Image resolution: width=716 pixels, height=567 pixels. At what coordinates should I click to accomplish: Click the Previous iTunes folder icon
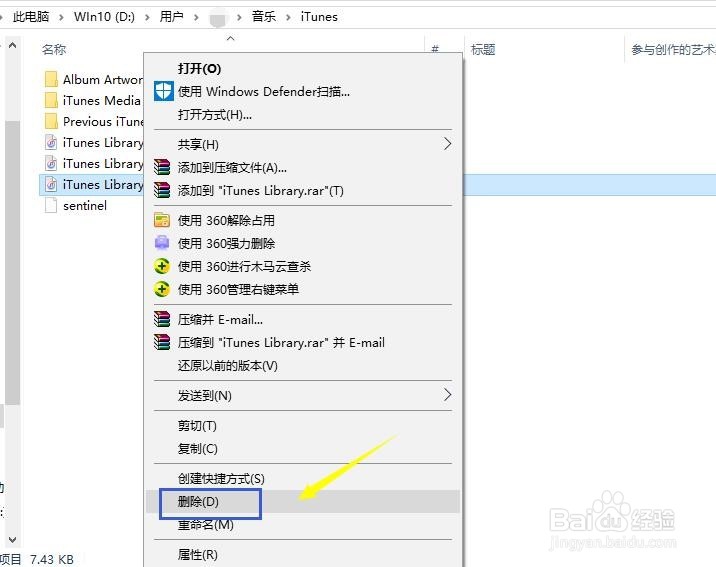click(51, 121)
